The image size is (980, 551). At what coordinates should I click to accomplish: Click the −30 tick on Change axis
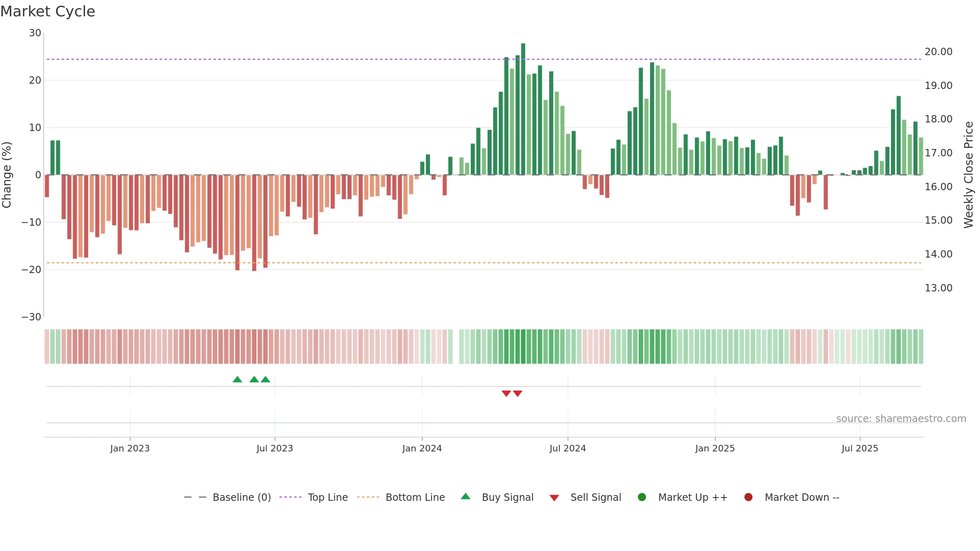31,317
